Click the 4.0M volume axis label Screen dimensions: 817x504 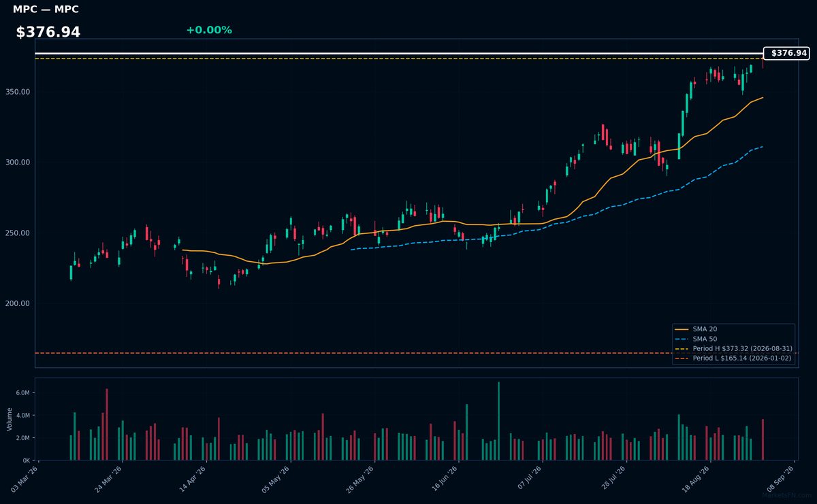point(22,416)
